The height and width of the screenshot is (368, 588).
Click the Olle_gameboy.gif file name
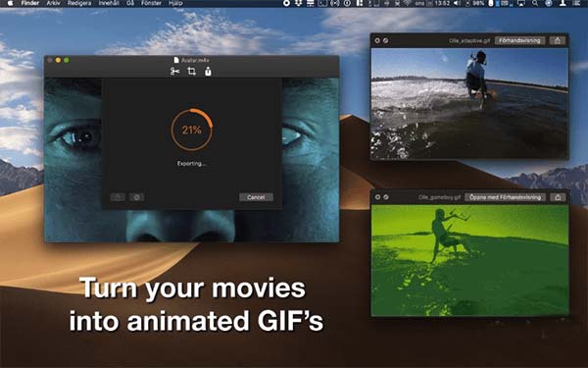click(439, 197)
